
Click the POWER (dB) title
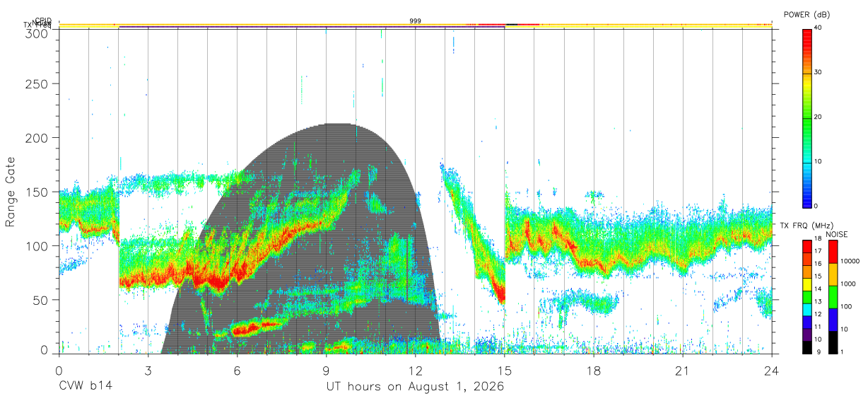[807, 14]
